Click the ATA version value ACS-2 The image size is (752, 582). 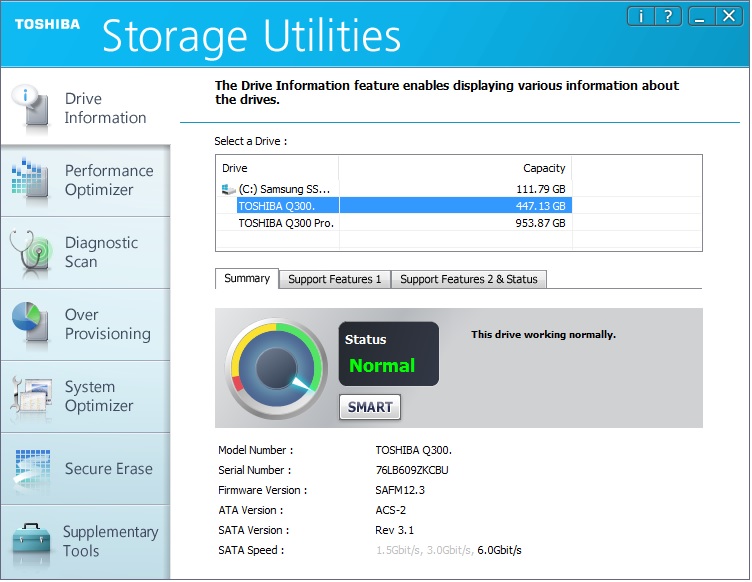[390, 511]
